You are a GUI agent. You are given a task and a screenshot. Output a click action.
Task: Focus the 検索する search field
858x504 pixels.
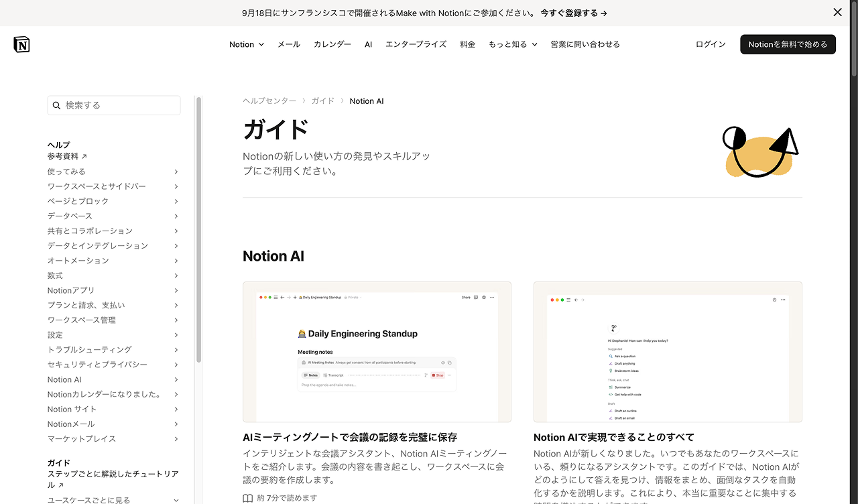(x=114, y=105)
